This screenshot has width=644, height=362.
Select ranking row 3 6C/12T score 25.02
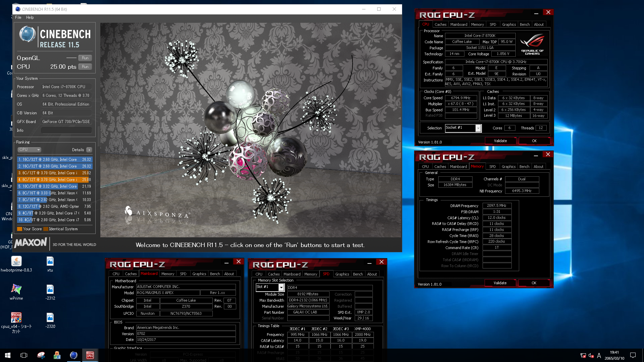55,173
